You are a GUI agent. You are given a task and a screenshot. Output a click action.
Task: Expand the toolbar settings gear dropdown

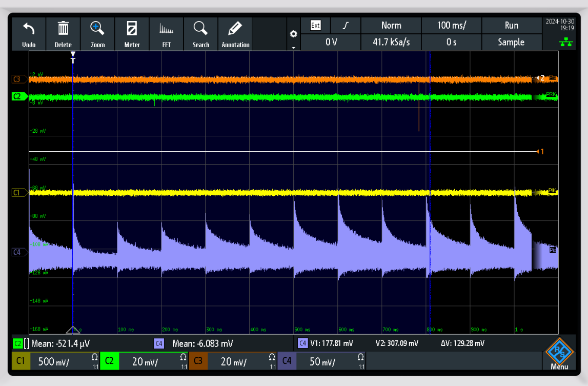click(293, 35)
